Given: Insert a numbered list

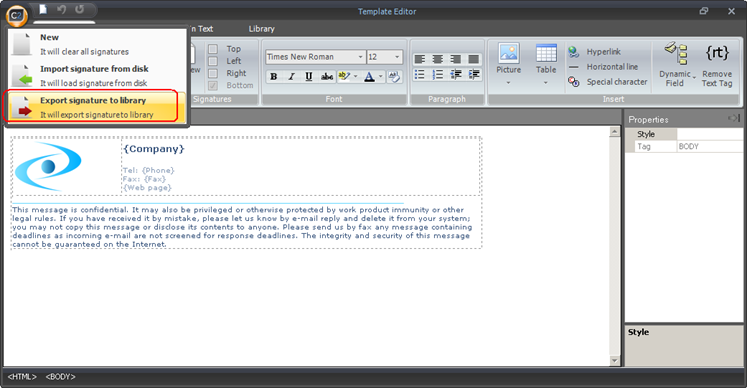Looking at the screenshot, I should click(437, 74).
